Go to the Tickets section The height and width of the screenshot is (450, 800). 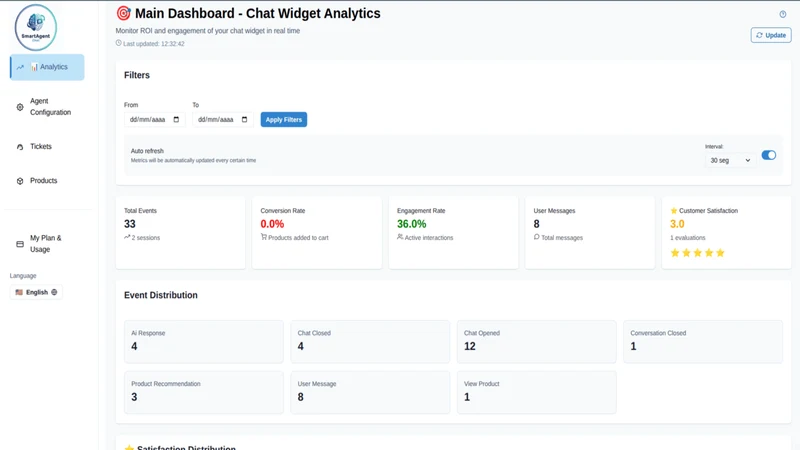coord(47,146)
